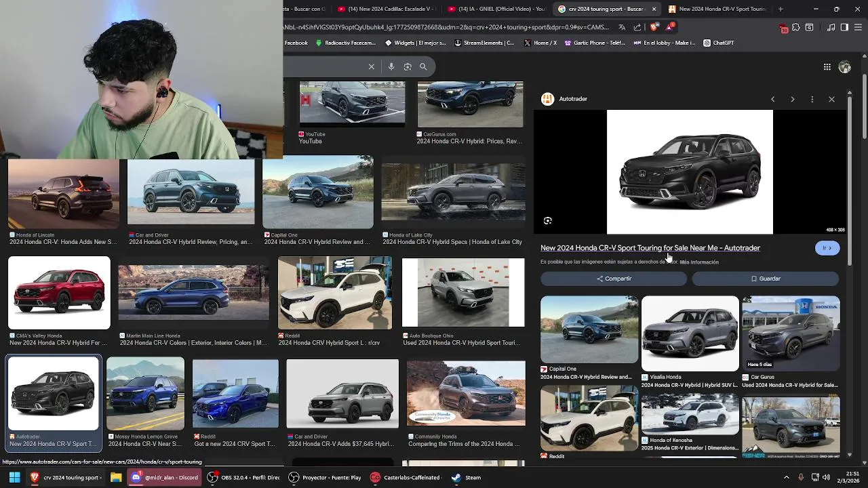Start voice search with microphone icon
Screen dimensions: 868x488
391,66
